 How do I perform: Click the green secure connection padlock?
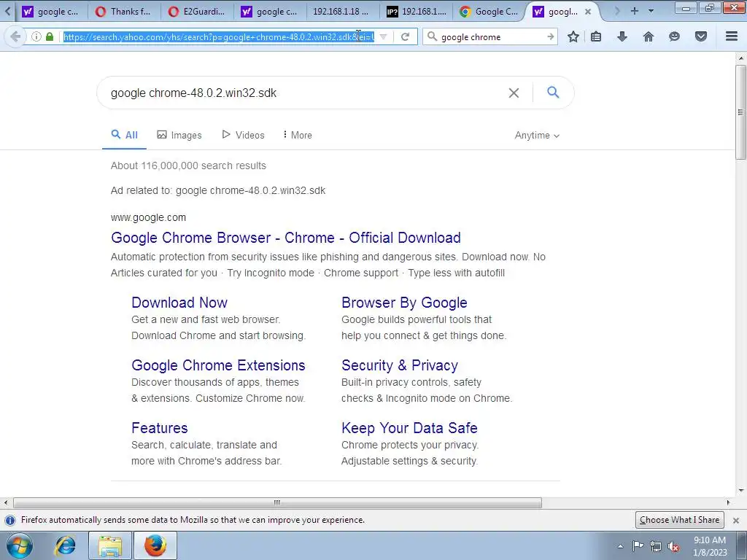click(x=50, y=36)
